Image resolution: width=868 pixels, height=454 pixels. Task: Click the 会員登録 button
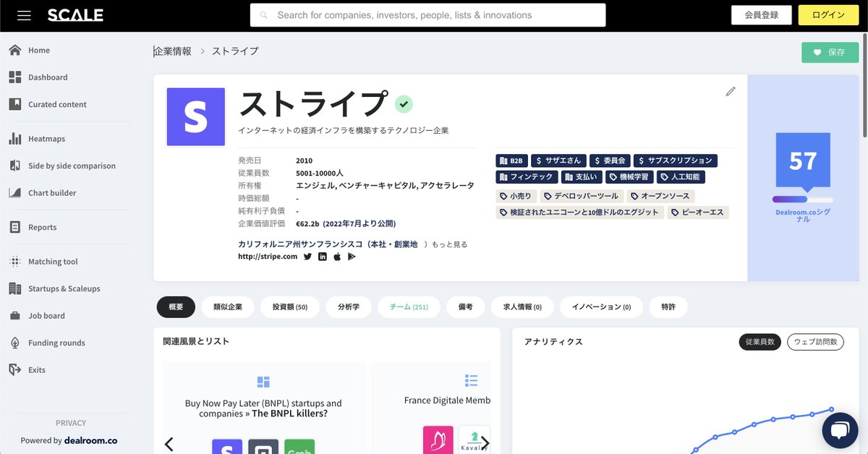point(760,15)
